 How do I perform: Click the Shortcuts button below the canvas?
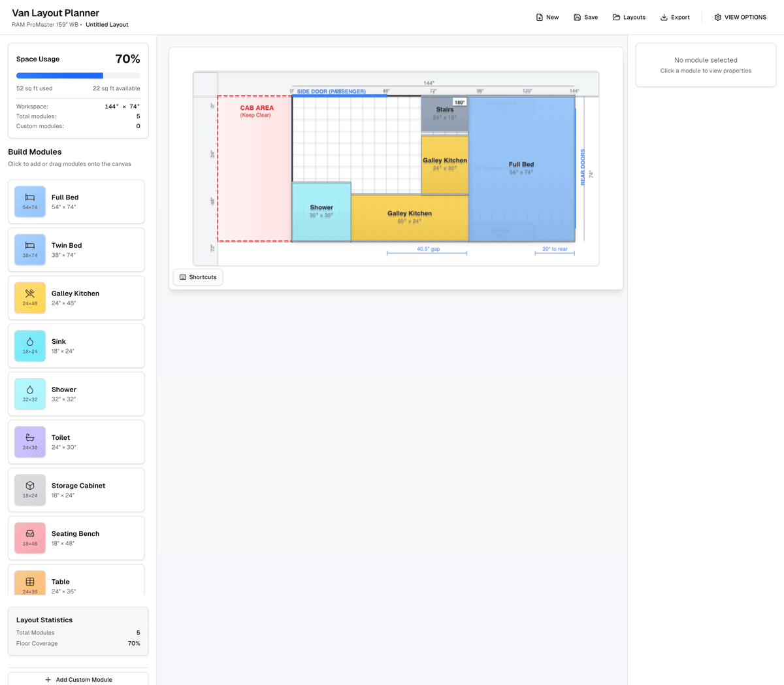198,277
